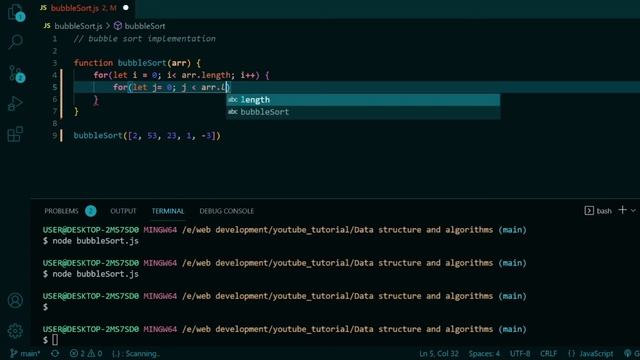
Task: Open errors and warnings status counter
Action: (x=86, y=353)
